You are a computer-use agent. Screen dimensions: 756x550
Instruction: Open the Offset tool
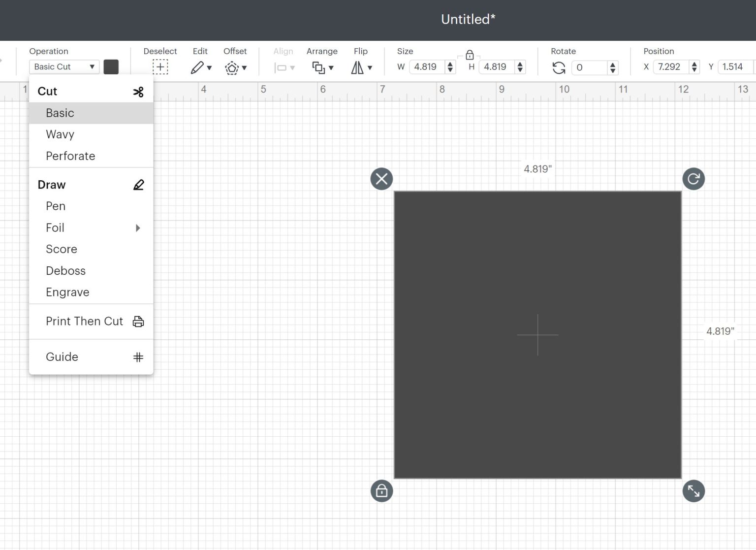coord(232,67)
